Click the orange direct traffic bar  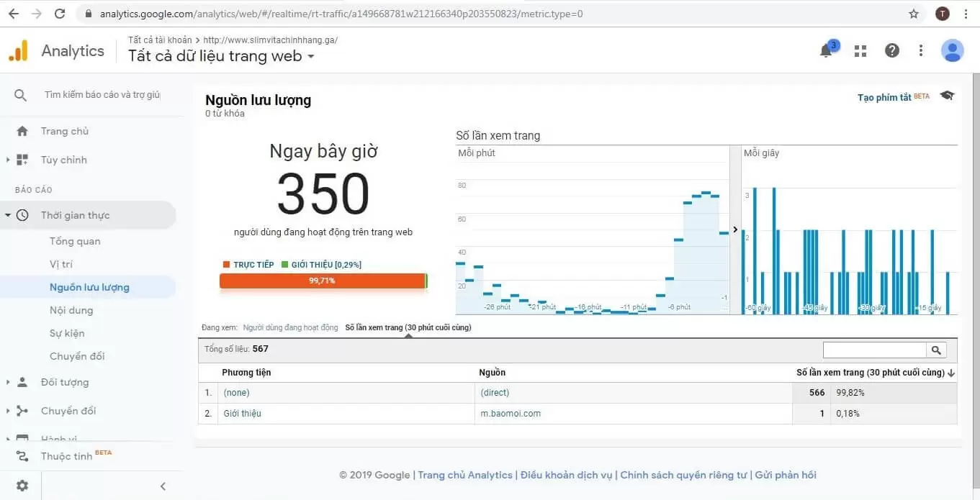(x=322, y=281)
